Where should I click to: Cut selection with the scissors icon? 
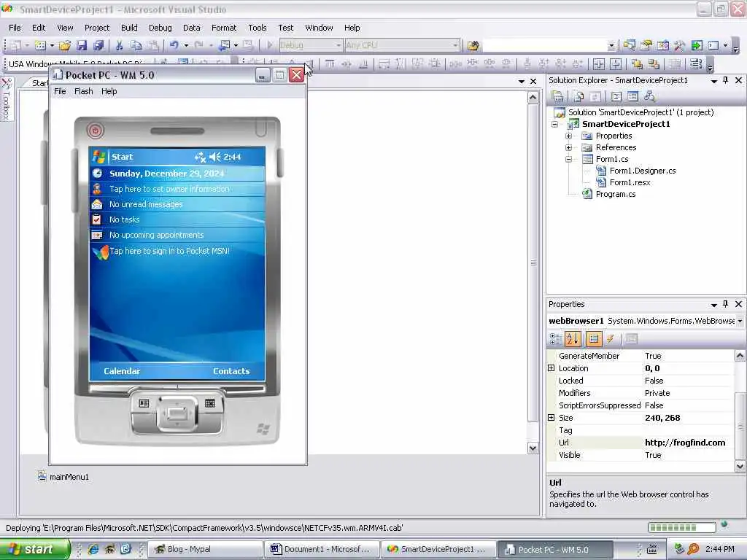pos(119,45)
